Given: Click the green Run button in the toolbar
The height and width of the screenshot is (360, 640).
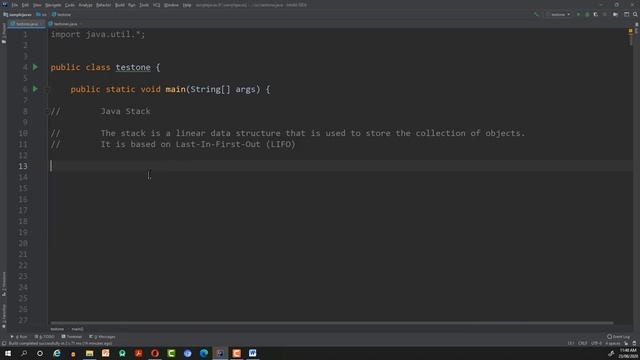Looking at the screenshot, I should pyautogui.click(x=578, y=14).
